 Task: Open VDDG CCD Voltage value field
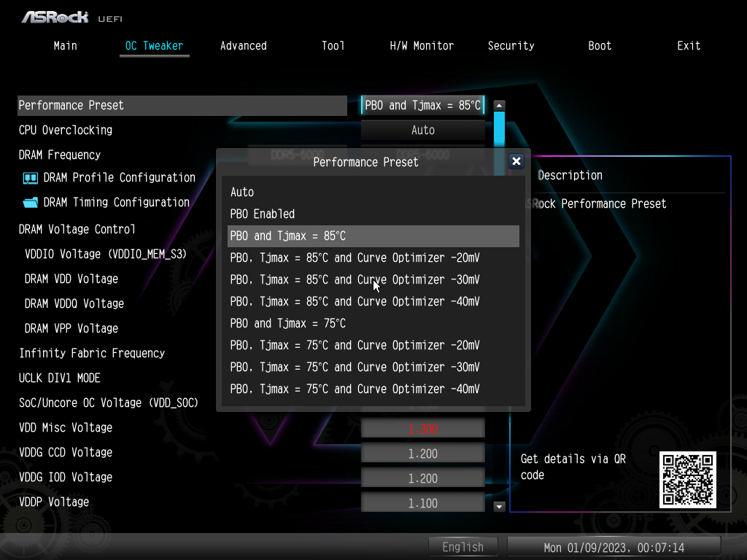pos(422,454)
